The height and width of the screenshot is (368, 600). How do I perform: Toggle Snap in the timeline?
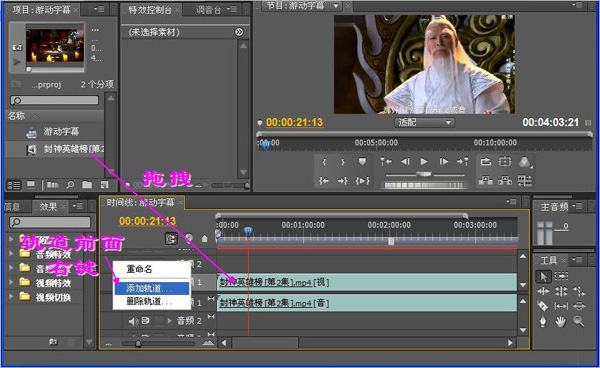pos(171,239)
